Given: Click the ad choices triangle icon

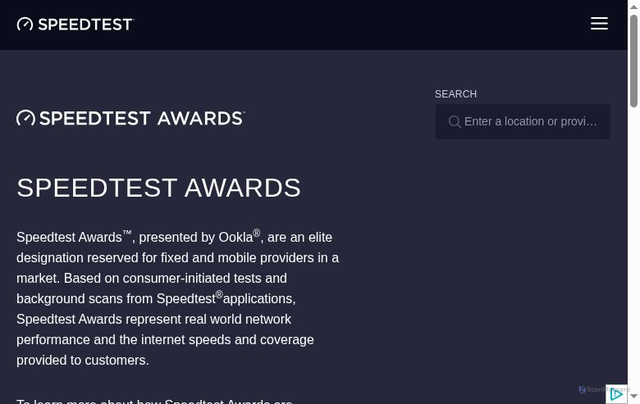Looking at the screenshot, I should coord(616,394).
